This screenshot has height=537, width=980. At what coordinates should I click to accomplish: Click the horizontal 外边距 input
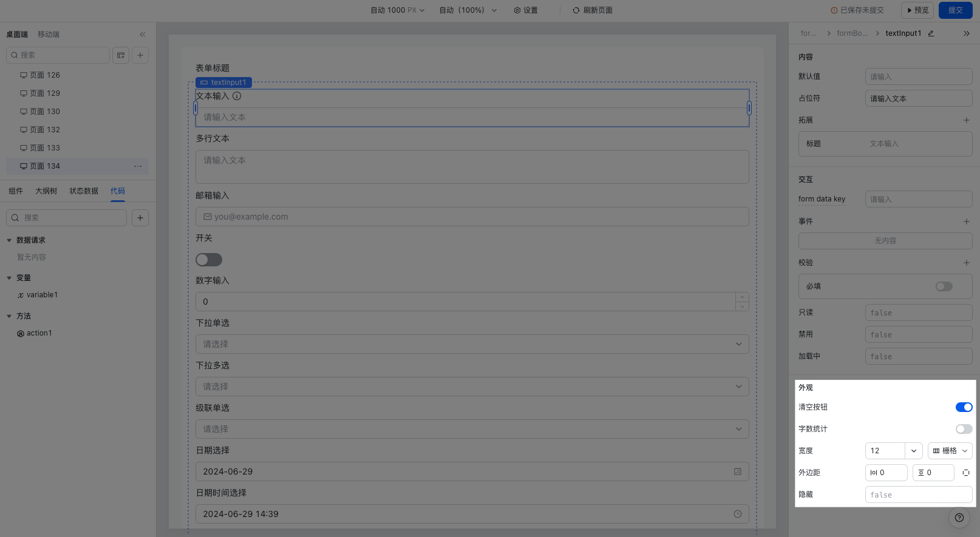[x=886, y=473]
